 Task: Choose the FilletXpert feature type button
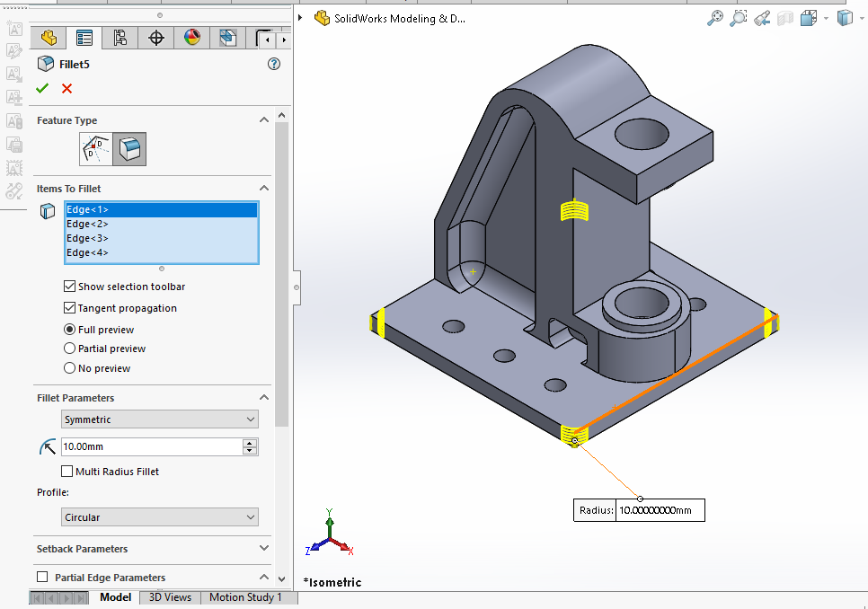click(96, 149)
